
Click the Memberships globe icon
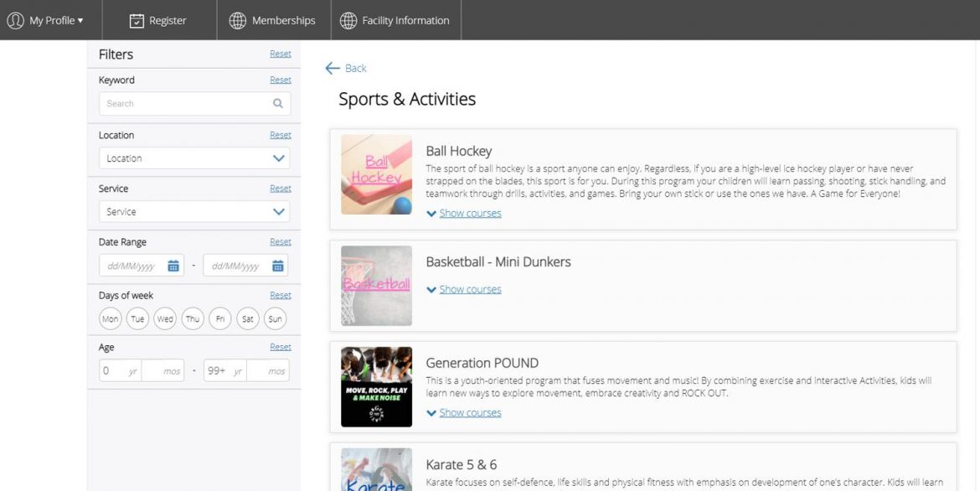click(x=238, y=21)
